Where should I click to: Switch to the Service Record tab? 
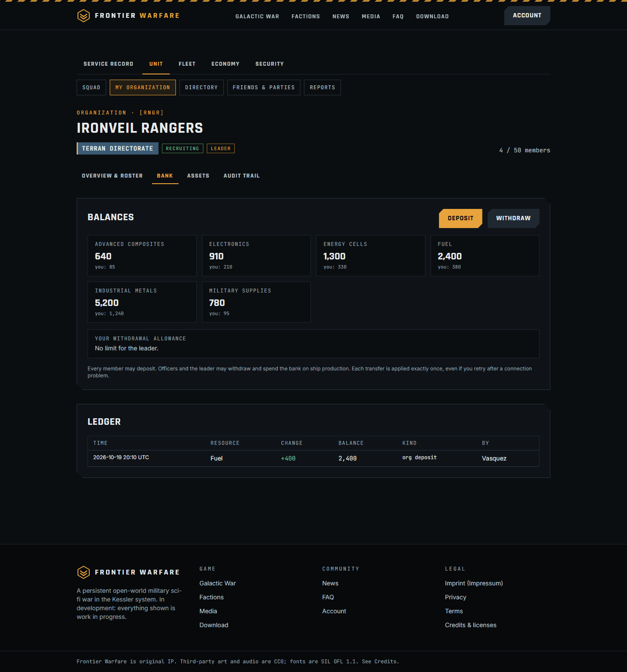[108, 64]
